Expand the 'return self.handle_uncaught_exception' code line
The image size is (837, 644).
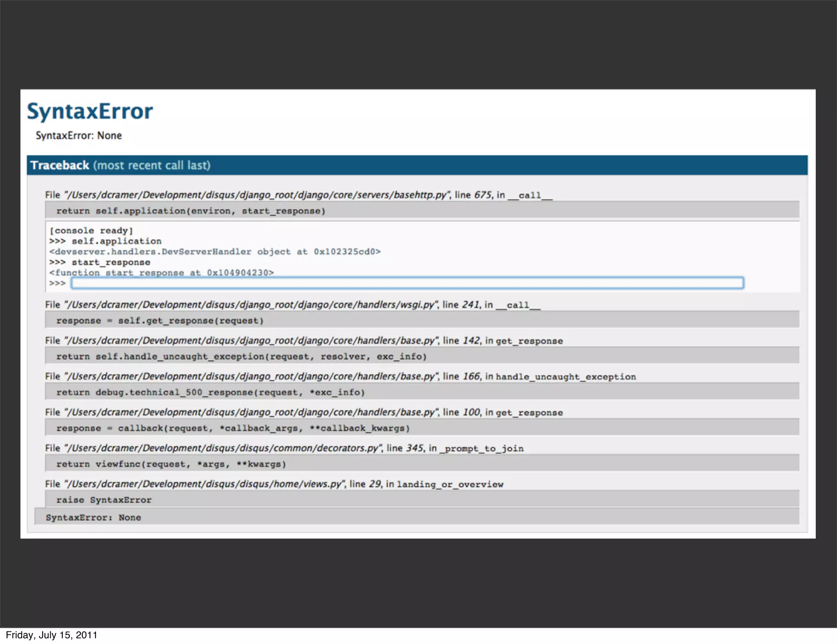coord(241,357)
